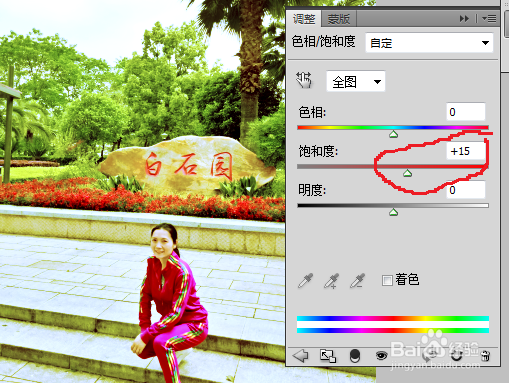Screen dimensions: 509x383
Task: Click the lower color range spectrum bar
Action: (393, 330)
